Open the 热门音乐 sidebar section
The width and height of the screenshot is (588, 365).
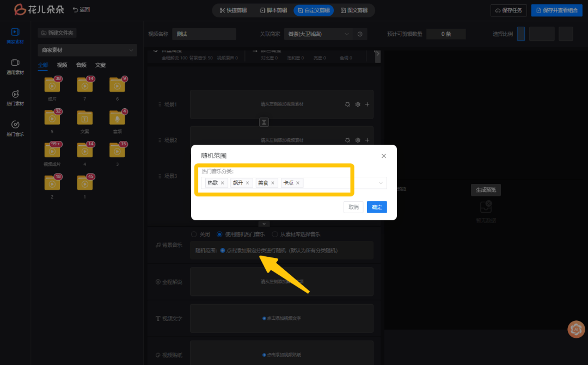pyautogui.click(x=15, y=128)
